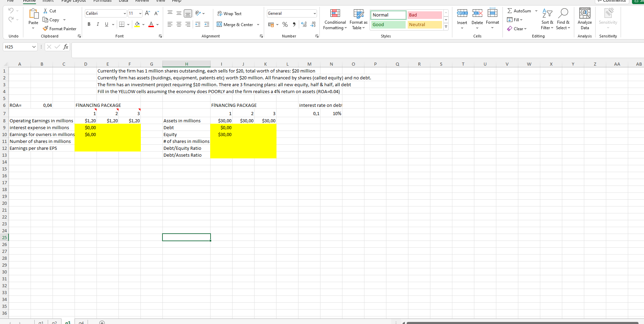The width and height of the screenshot is (644, 324).
Task: Expand the Fill Color dropdown arrow
Action: click(143, 24)
